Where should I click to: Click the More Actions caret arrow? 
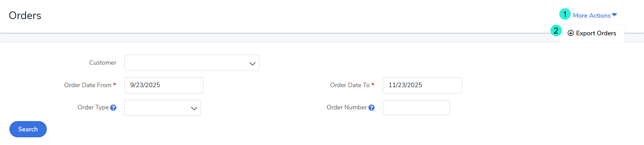[614, 15]
